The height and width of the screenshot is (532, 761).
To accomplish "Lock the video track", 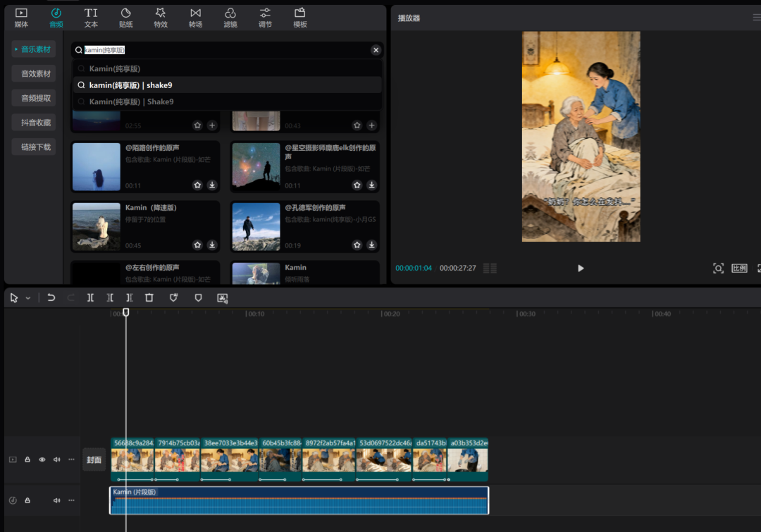I will tap(27, 459).
